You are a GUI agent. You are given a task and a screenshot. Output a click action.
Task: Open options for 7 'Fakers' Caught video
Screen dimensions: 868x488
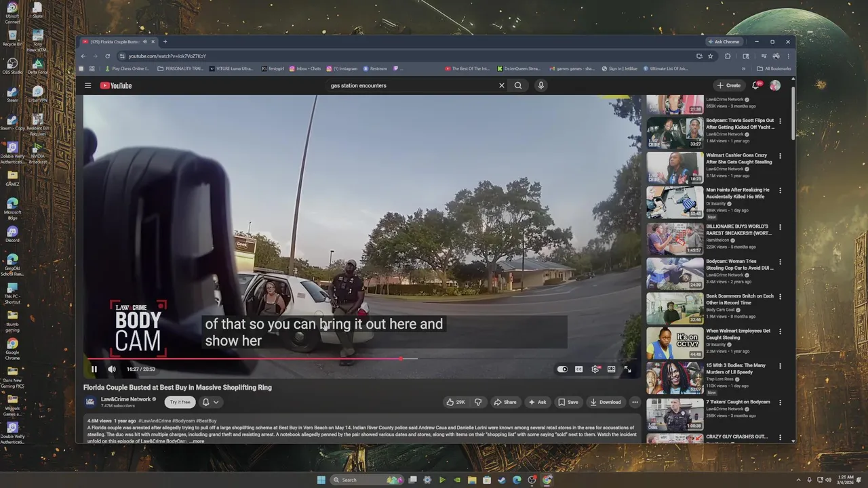(780, 403)
